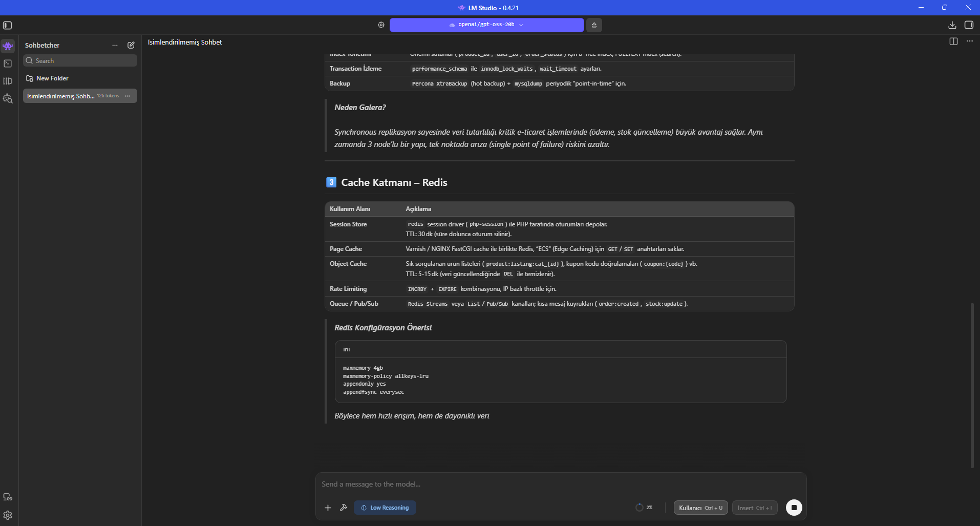Click the Redis Konfigürasyon Önerisi heading

coord(383,328)
